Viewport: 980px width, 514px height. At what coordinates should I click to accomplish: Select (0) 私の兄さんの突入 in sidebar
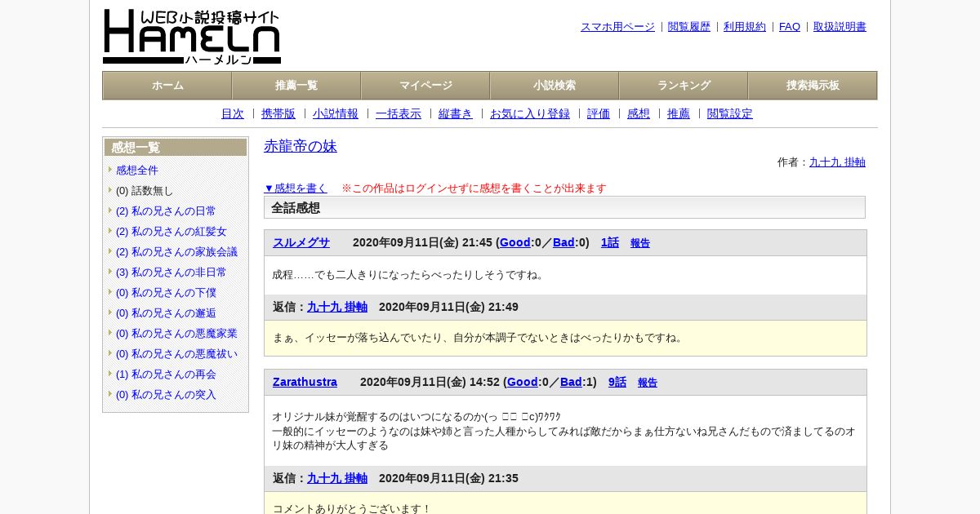point(166,394)
